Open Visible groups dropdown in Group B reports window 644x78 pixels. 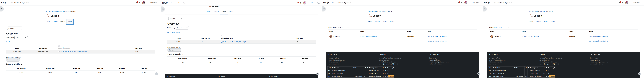tap(182, 28)
